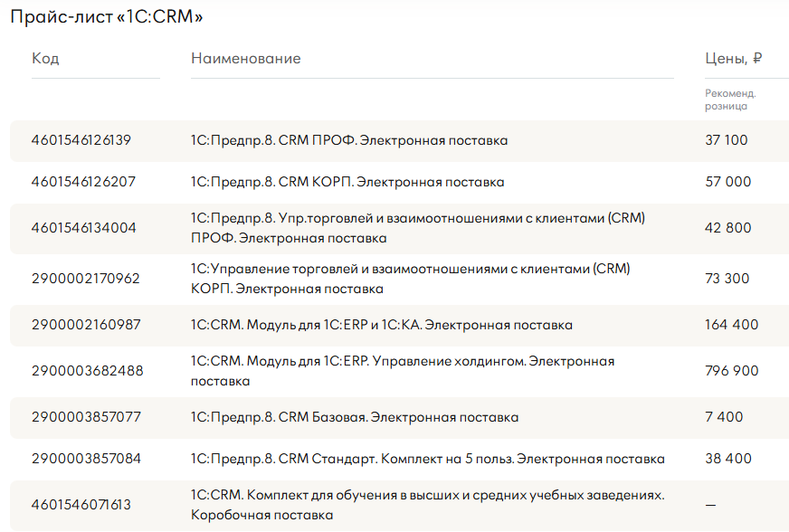Click the "Код" column header
This screenshot has width=789, height=532.
[x=45, y=59]
